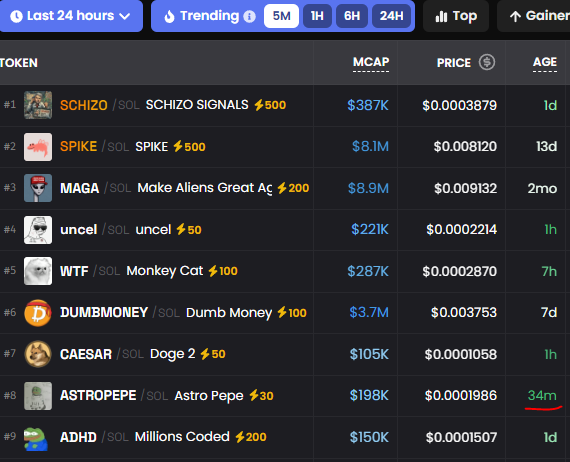The image size is (570, 462).
Task: Click the Trending flame icon
Action: coord(169,16)
